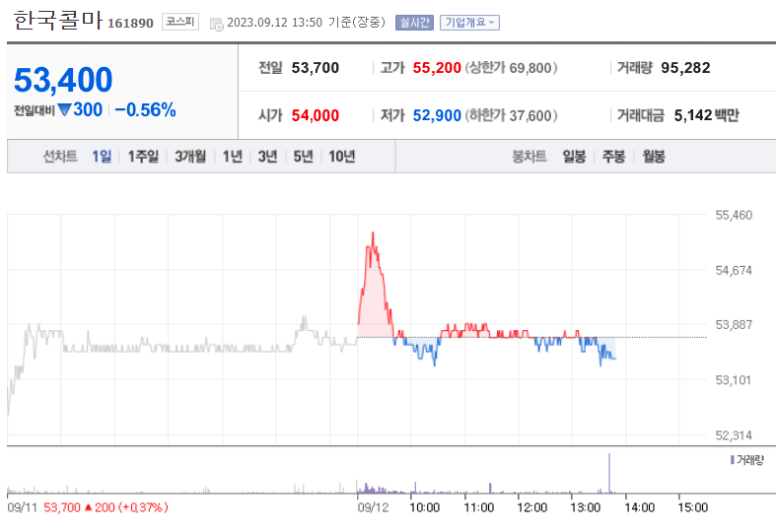Click the calendar clock icon beside the date

tap(216, 24)
